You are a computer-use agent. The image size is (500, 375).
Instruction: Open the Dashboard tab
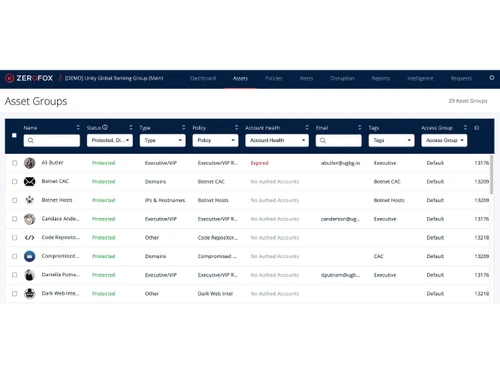pyautogui.click(x=203, y=78)
